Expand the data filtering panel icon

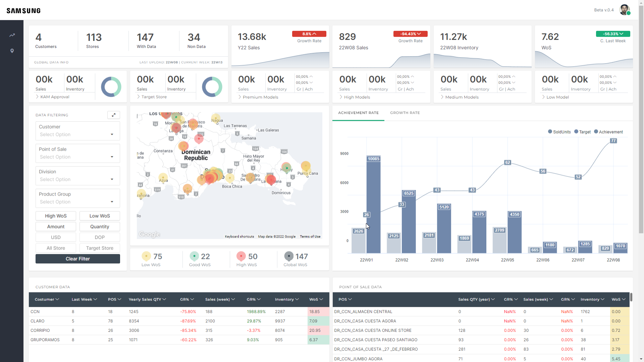click(x=114, y=115)
